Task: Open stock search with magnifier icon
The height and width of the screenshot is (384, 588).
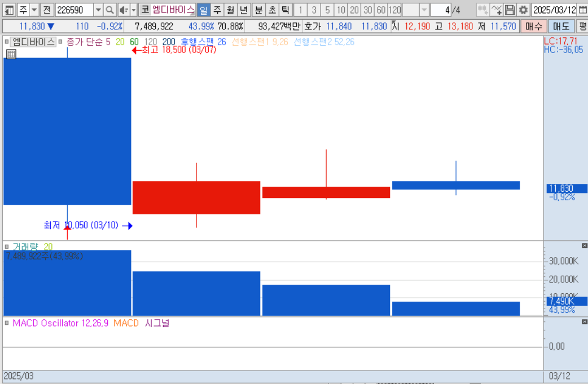Action: click(x=109, y=10)
